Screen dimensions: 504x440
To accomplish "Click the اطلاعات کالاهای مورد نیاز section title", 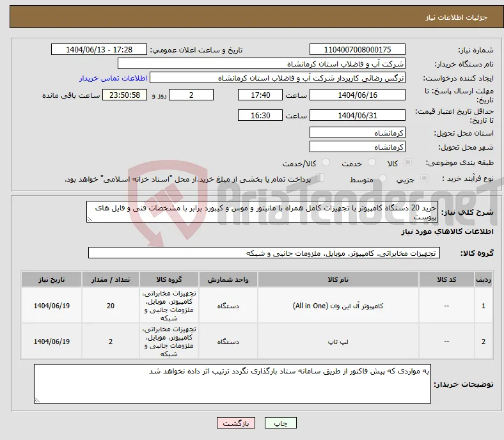I will tap(447, 232).
